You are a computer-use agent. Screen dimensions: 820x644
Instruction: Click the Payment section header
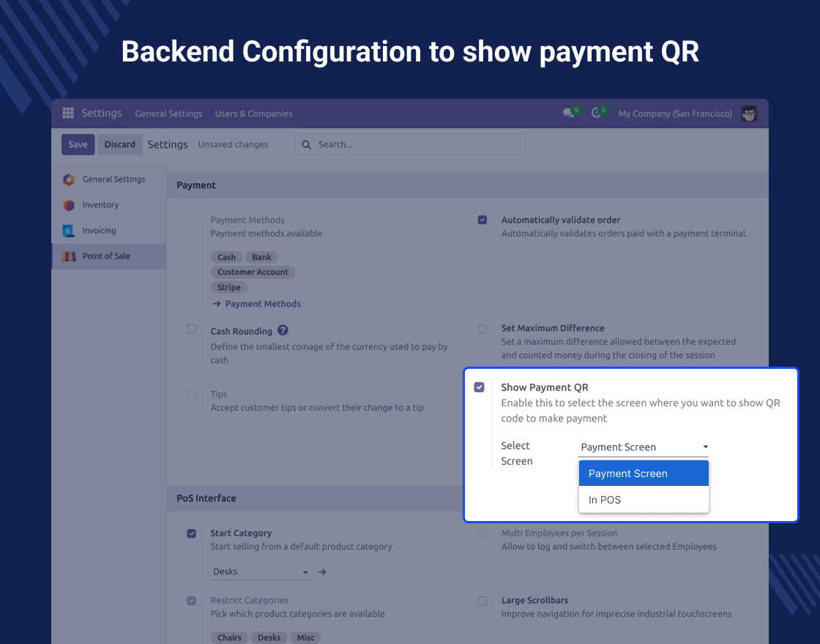tap(196, 186)
